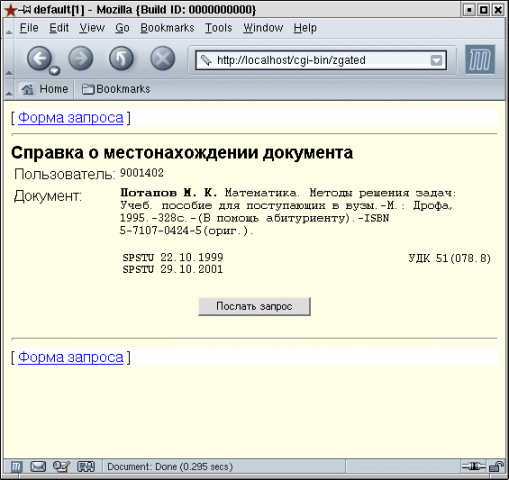The width and height of the screenshot is (509, 480).
Task: Open the Edit menu
Action: [59, 28]
